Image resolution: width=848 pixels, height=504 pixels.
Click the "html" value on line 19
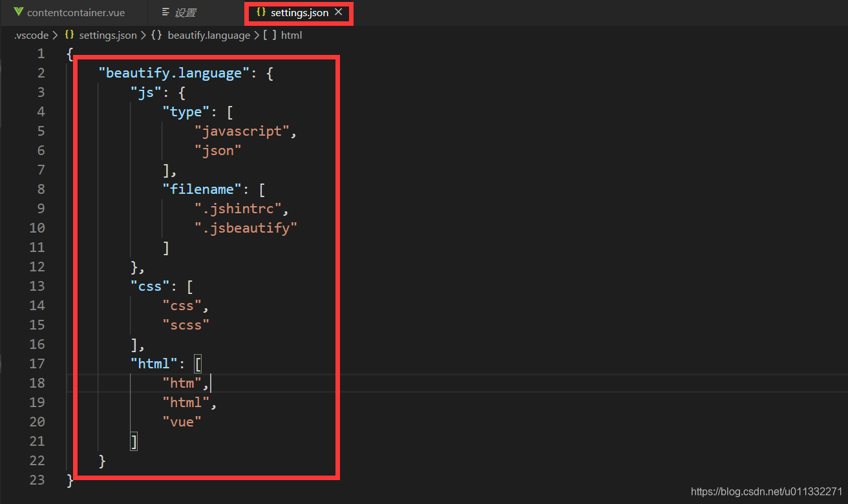pyautogui.click(x=186, y=403)
